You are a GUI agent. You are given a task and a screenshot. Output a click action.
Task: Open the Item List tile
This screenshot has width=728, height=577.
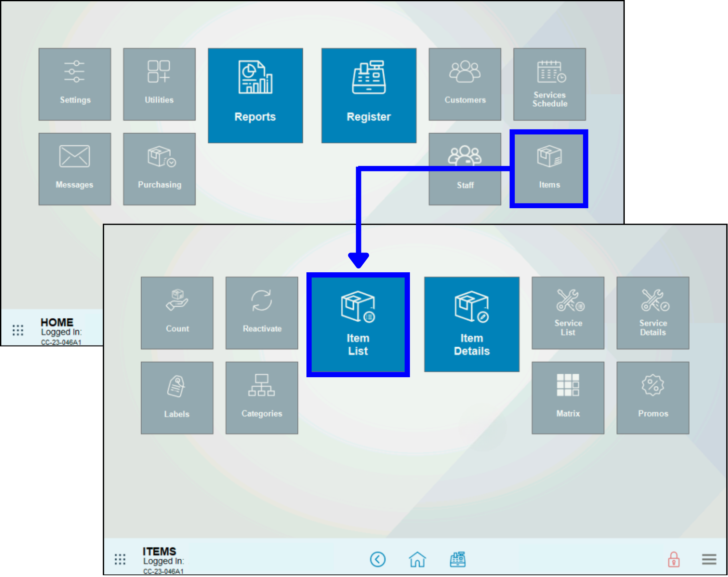pyautogui.click(x=358, y=324)
